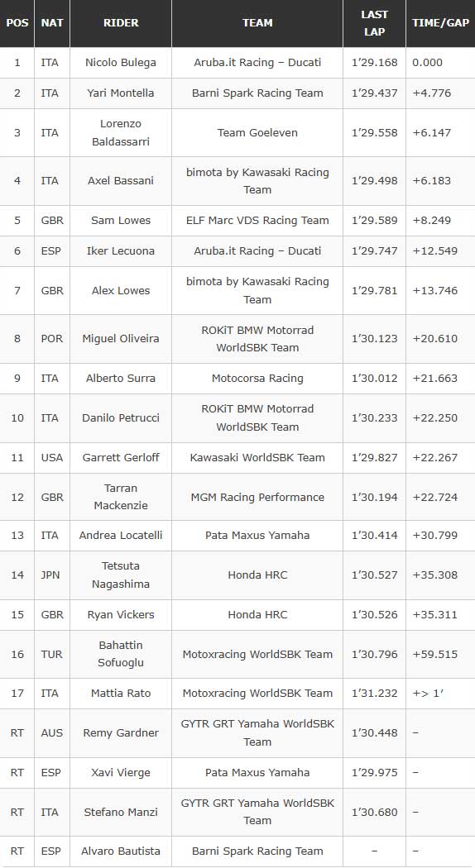The height and width of the screenshot is (868, 475).
Task: Select rider name Nicolo Bulega
Action: (121, 63)
